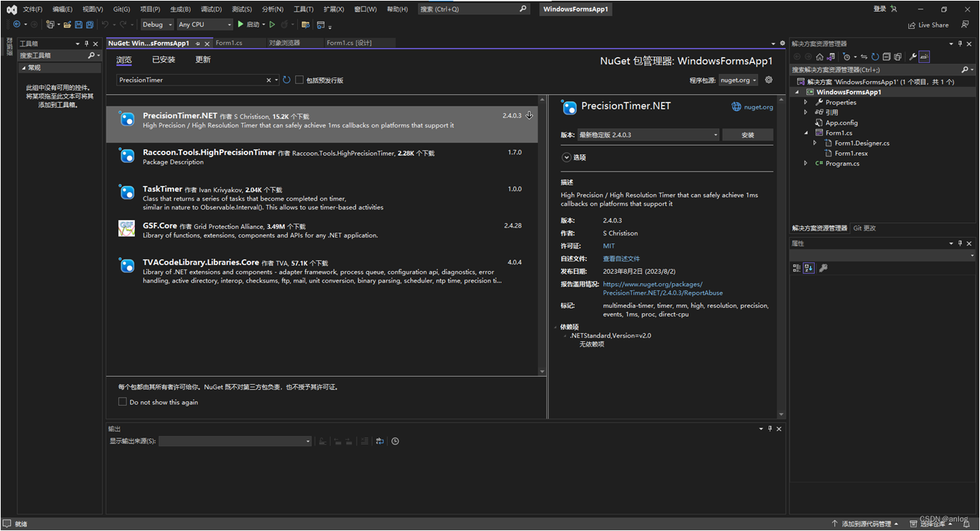The image size is (980, 531).
Task: Collapse the Form1.cs node in Solution Explorer
Action: (x=805, y=133)
